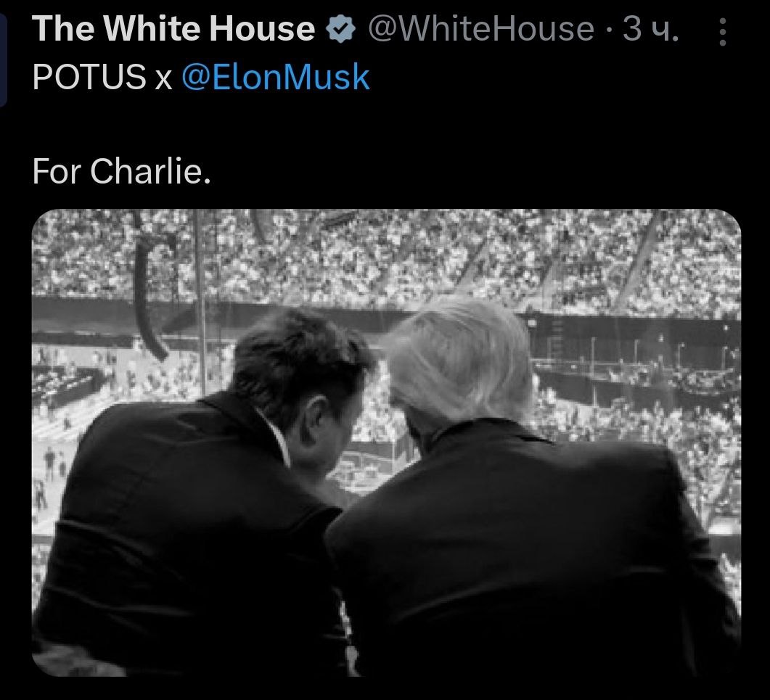Image resolution: width=770 pixels, height=700 pixels.
Task: Open the tweet via the '3 ч.' timestamp
Action: [651, 28]
